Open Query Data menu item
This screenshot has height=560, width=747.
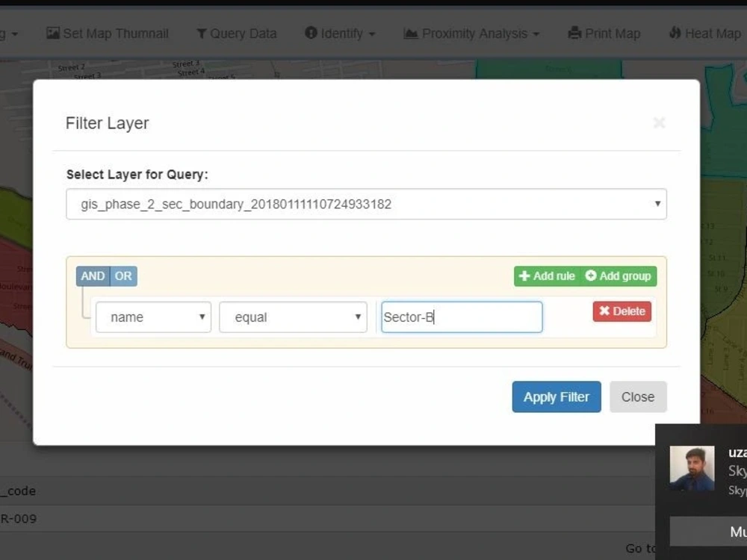tap(237, 34)
